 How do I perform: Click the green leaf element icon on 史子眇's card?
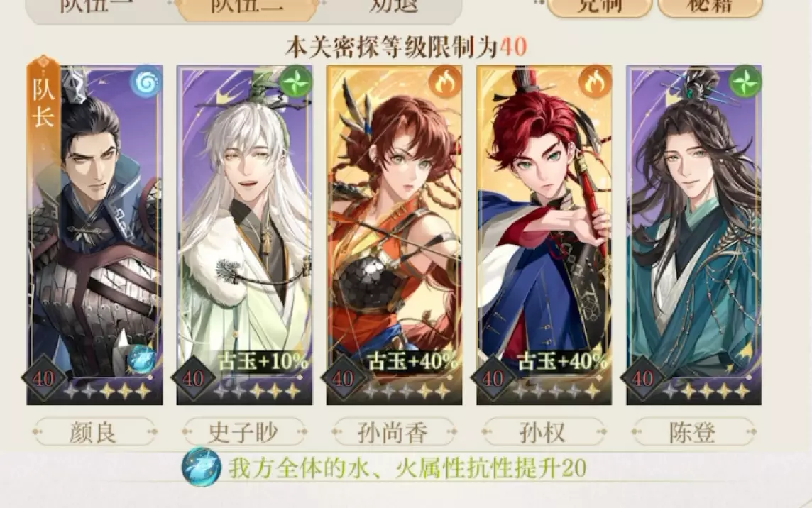[296, 82]
